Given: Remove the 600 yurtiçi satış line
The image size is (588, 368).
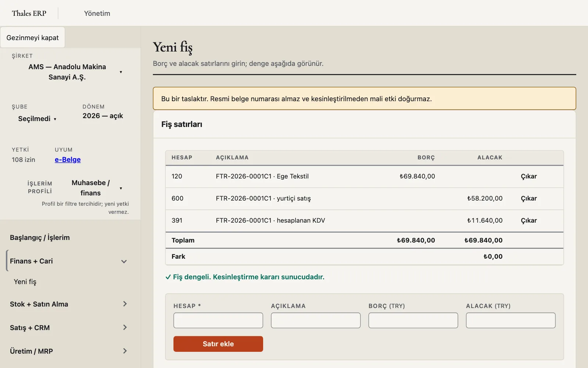Looking at the screenshot, I should tap(529, 198).
